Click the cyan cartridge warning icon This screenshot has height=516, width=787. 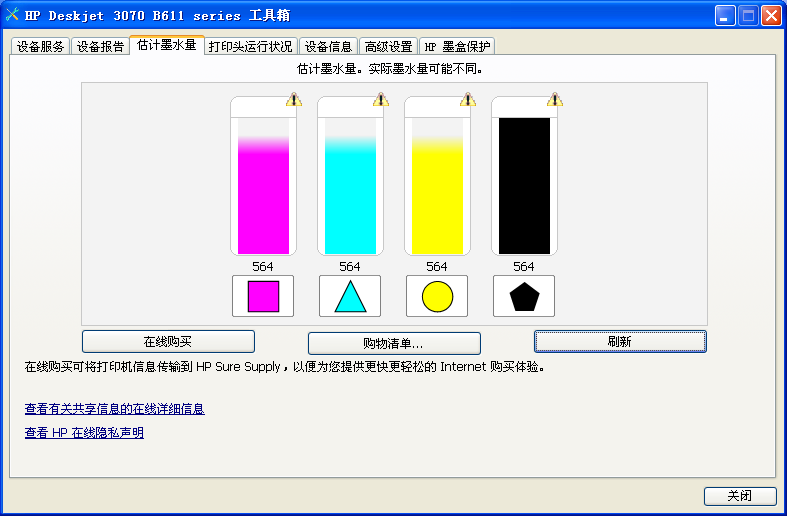[x=381, y=99]
